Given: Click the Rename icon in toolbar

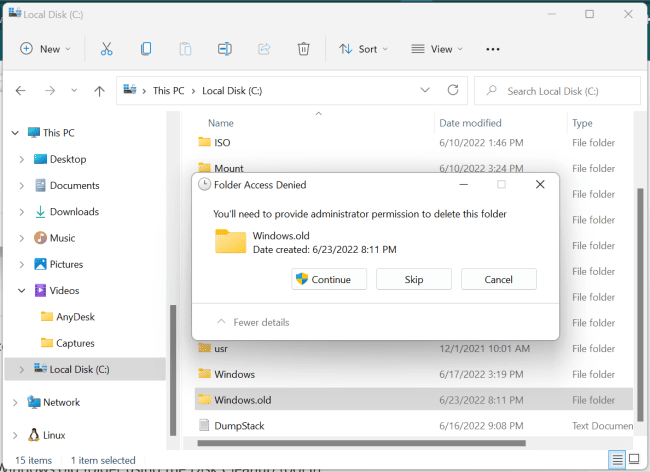Looking at the screenshot, I should (225, 49).
